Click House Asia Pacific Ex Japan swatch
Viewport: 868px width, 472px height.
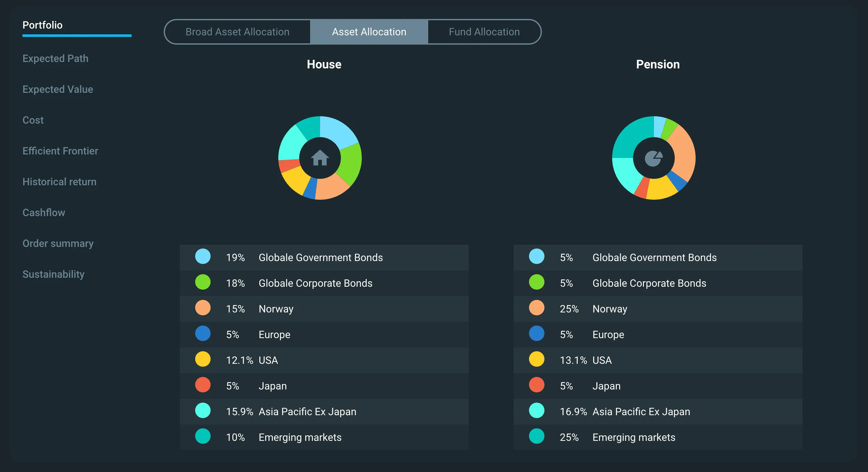pyautogui.click(x=203, y=410)
